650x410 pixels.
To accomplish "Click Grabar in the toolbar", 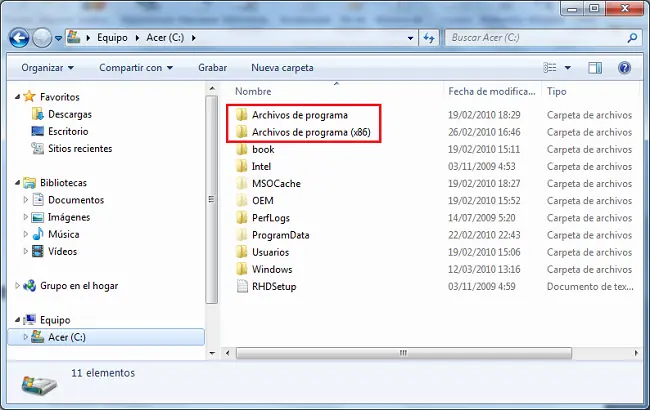I will pyautogui.click(x=212, y=68).
